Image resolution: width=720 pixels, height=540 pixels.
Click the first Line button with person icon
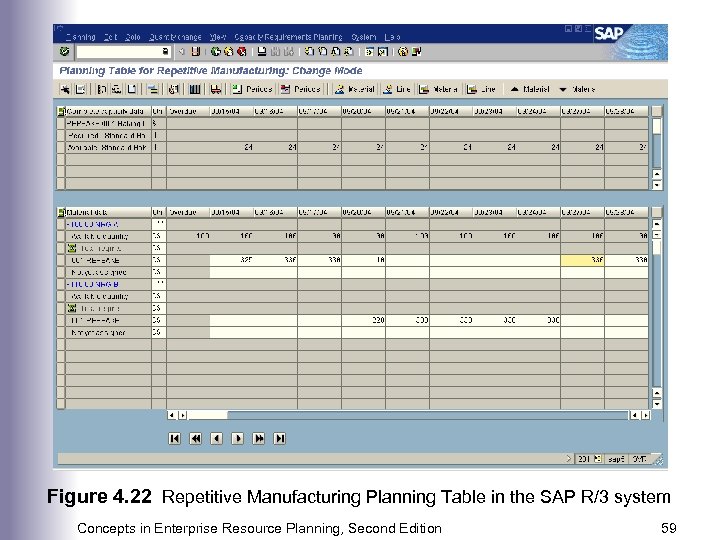397,89
